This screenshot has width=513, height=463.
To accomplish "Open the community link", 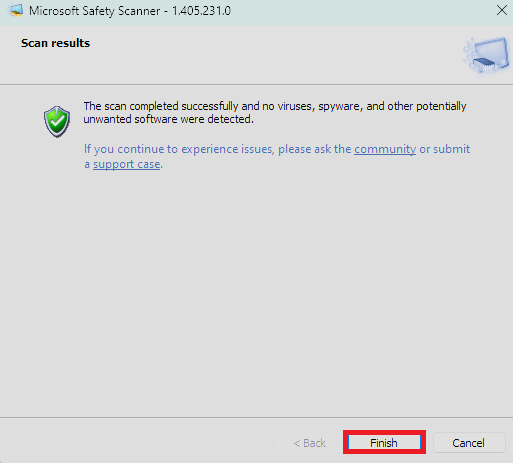I will coord(385,149).
